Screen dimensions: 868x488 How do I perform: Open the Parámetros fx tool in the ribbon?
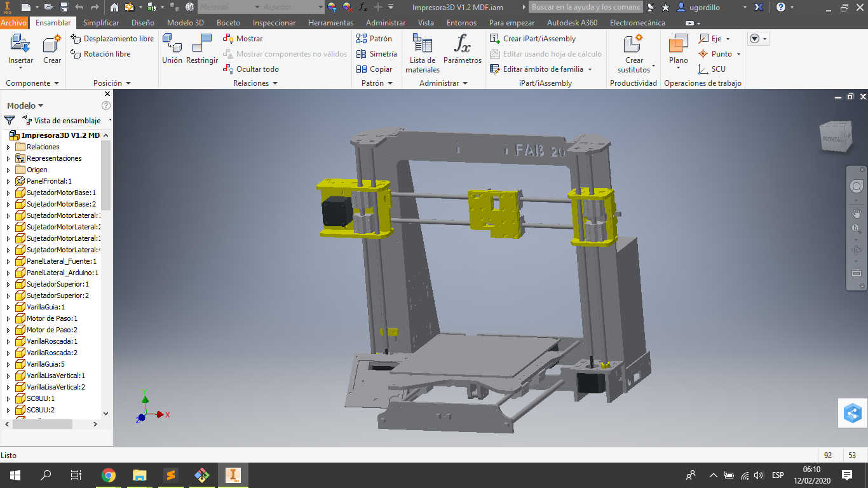pos(463,48)
